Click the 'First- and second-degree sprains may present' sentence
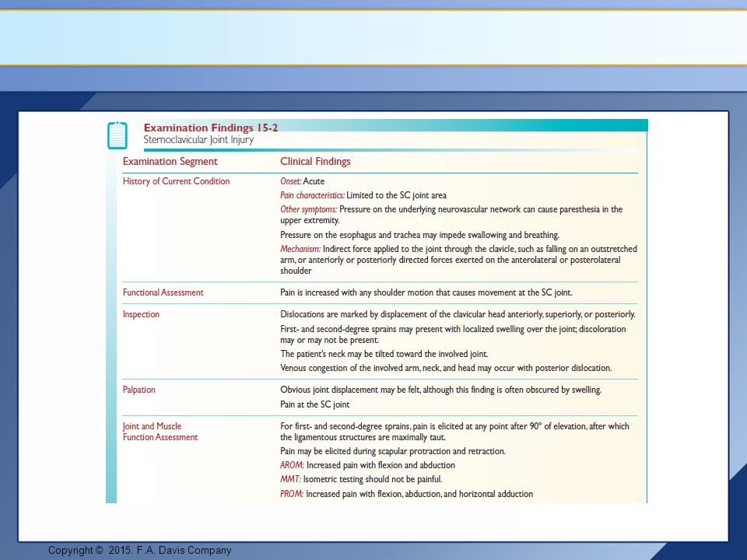Viewport: 747px width, 560px height. point(453,334)
